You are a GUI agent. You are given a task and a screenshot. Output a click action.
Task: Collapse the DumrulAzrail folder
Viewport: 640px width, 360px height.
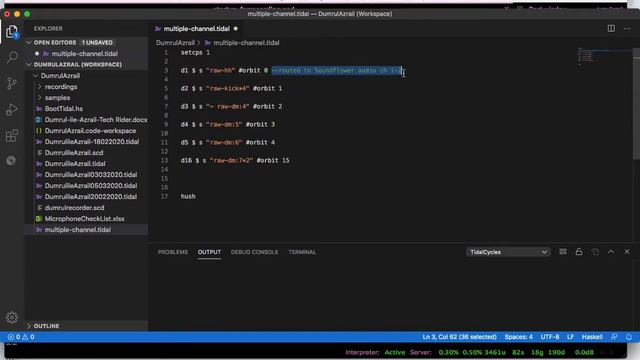tap(36, 76)
